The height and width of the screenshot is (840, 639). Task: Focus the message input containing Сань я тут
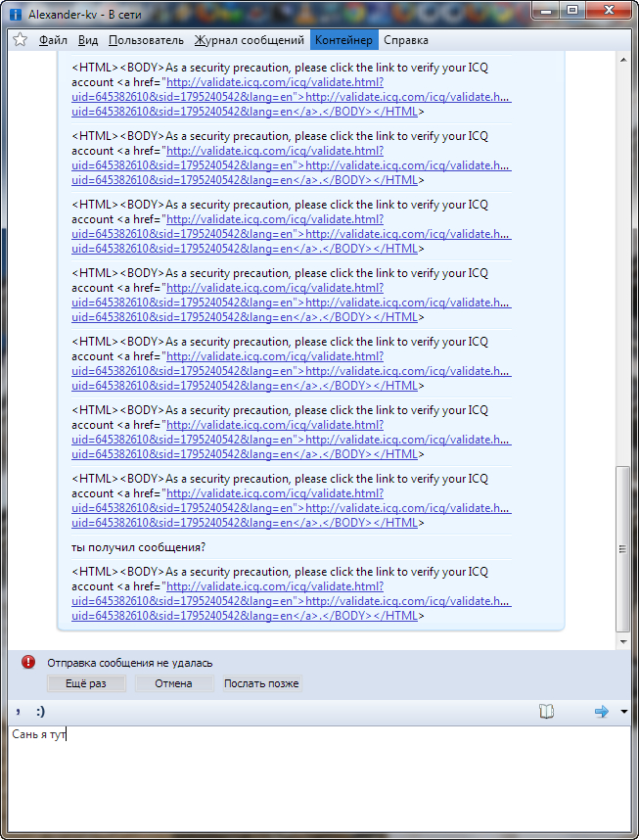click(x=319, y=779)
